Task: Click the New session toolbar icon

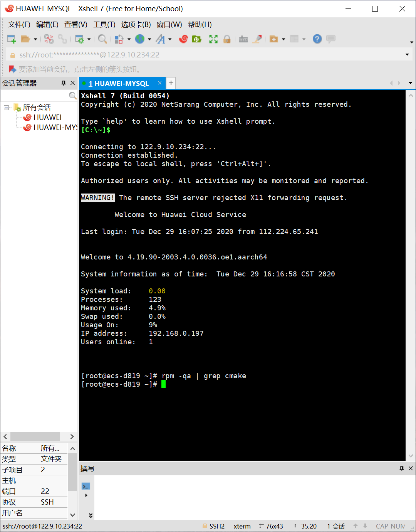Action: pos(12,39)
